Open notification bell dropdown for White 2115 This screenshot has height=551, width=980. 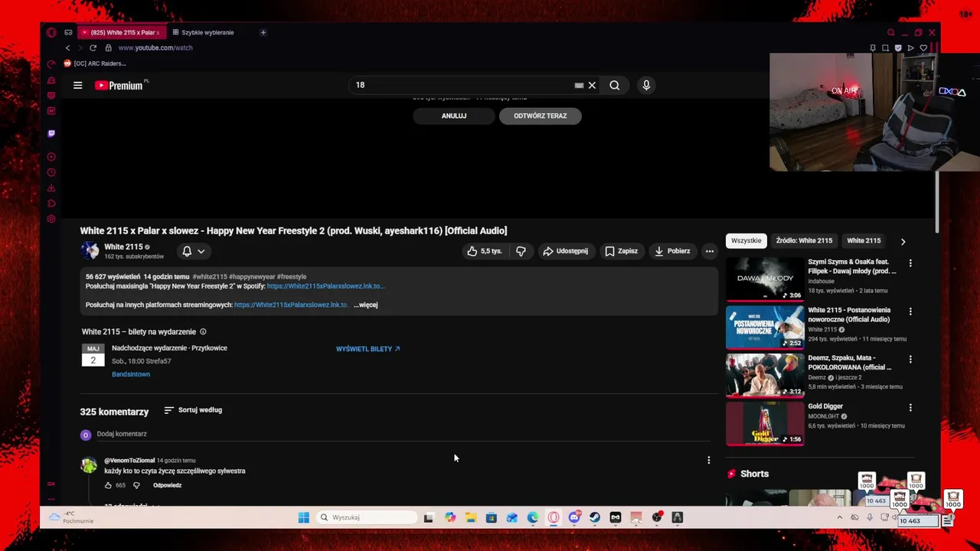[193, 251]
